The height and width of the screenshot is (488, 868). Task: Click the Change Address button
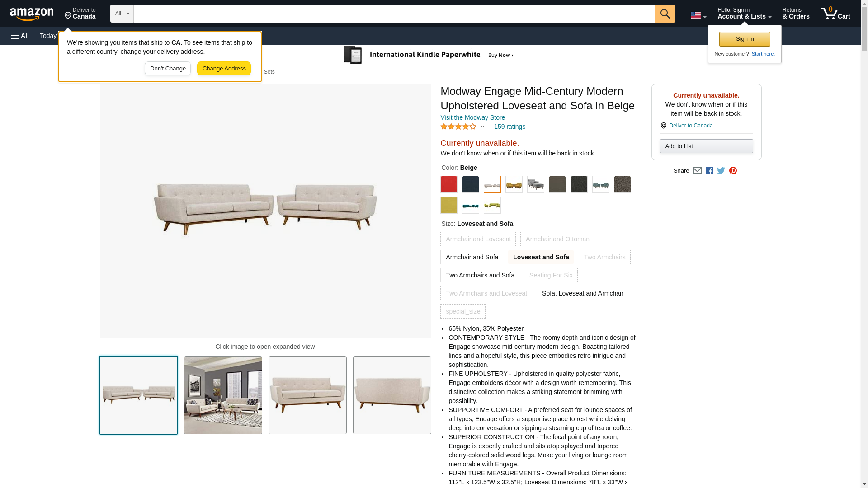[x=224, y=69]
